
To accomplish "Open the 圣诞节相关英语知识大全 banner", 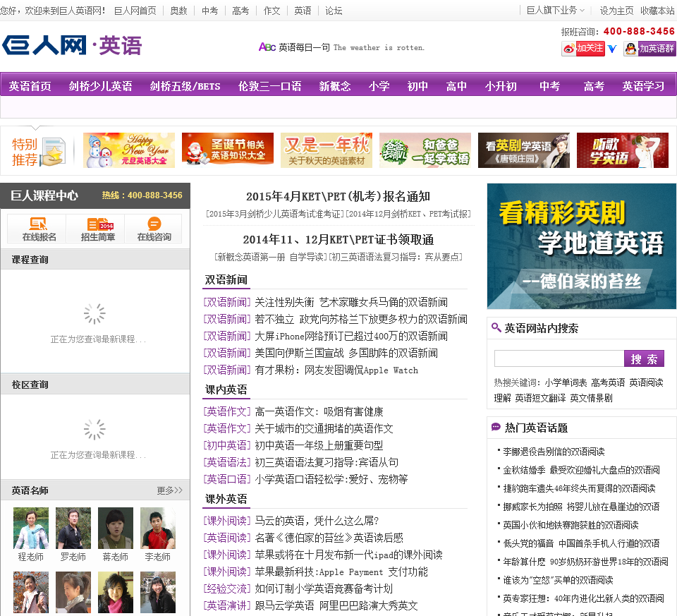I will 228,149.
